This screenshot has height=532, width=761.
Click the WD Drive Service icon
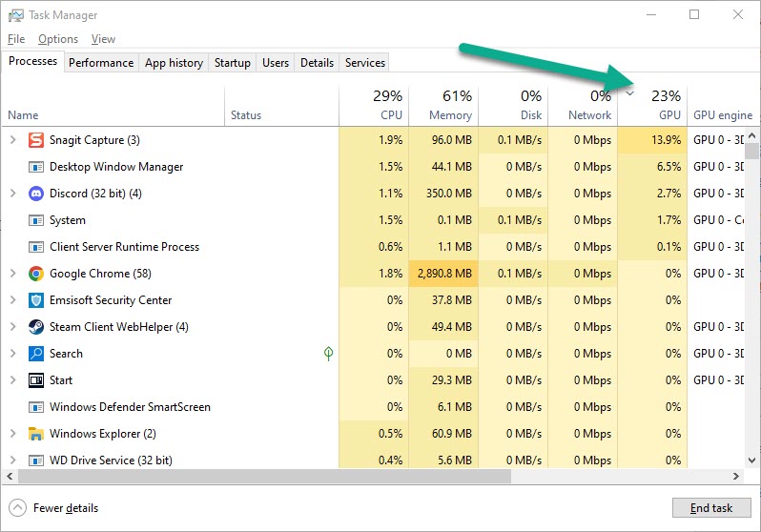click(36, 460)
